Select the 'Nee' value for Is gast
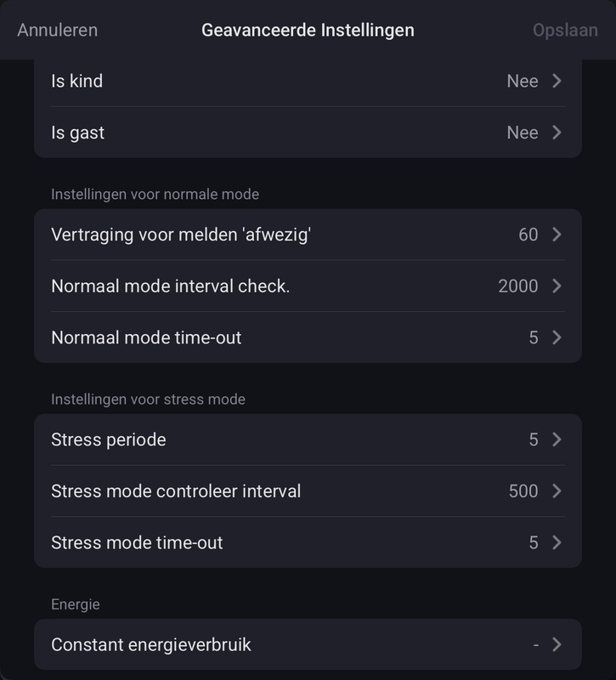 (523, 133)
